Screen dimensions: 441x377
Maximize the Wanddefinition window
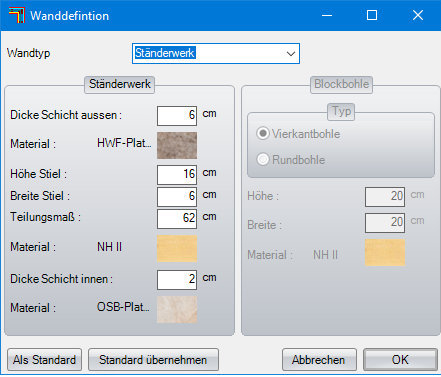tap(372, 15)
